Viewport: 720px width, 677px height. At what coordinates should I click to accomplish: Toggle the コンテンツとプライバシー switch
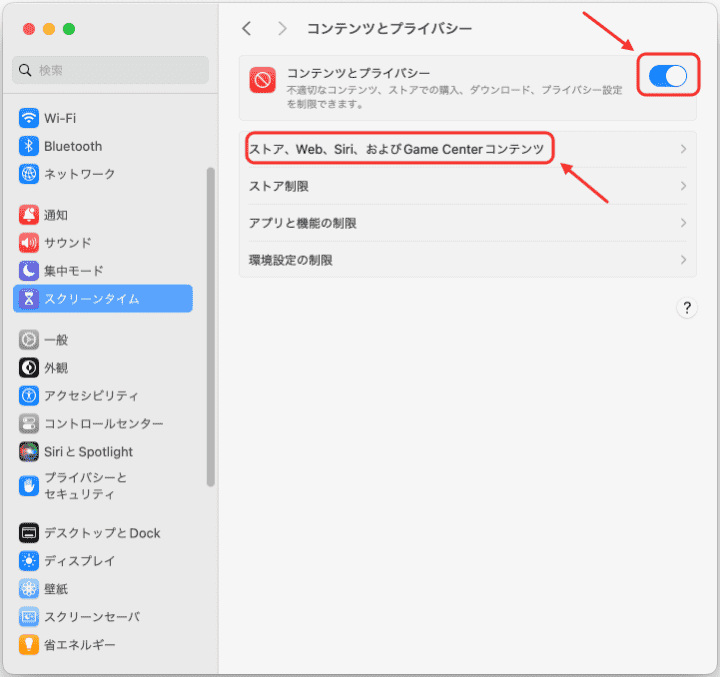click(x=667, y=77)
